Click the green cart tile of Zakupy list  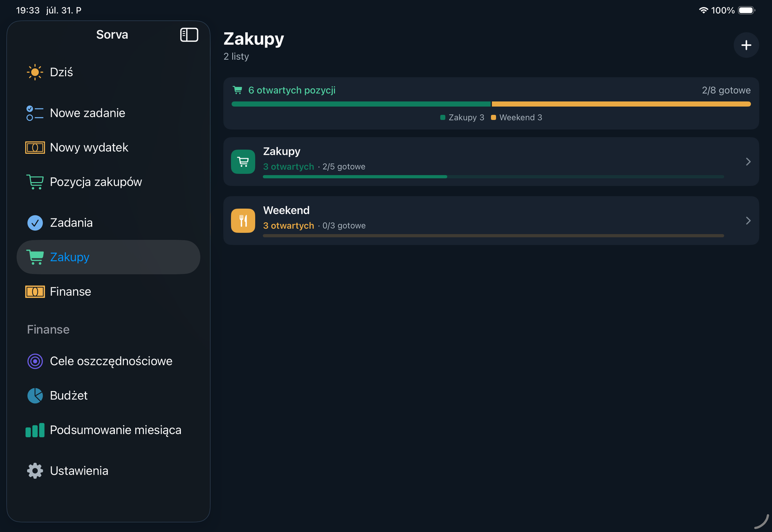[243, 162]
